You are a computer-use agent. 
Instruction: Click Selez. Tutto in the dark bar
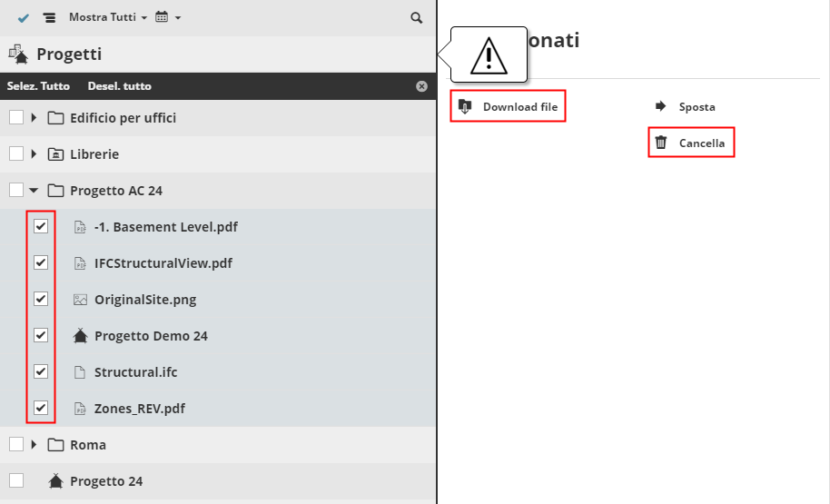click(32, 86)
